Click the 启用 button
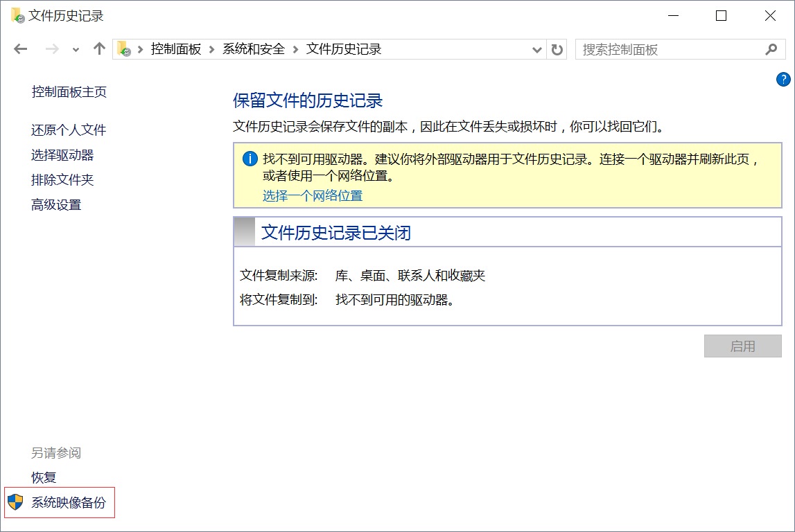The image size is (795, 532). (x=742, y=346)
